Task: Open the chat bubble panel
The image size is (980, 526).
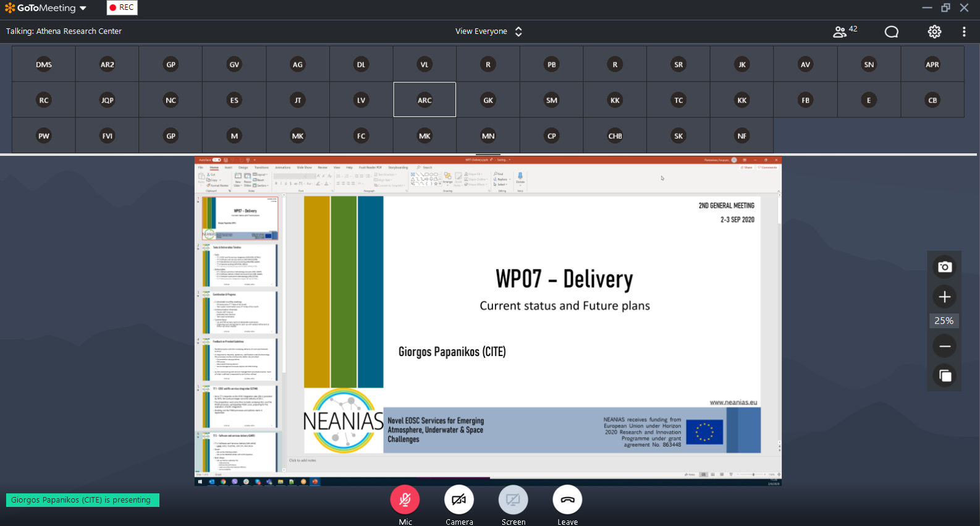Action: [891, 32]
